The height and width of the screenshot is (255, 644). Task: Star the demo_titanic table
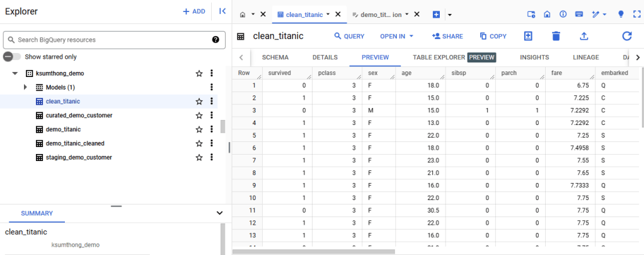[199, 129]
